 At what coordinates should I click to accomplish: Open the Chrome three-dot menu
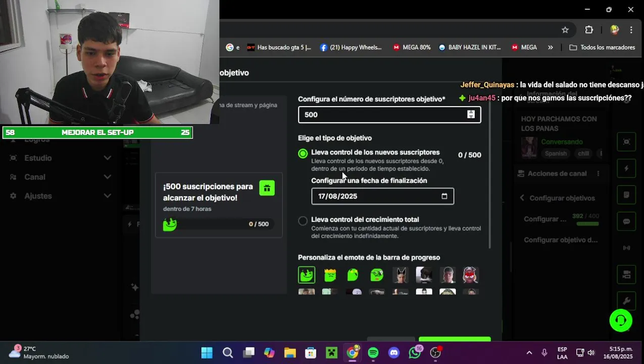631,30
